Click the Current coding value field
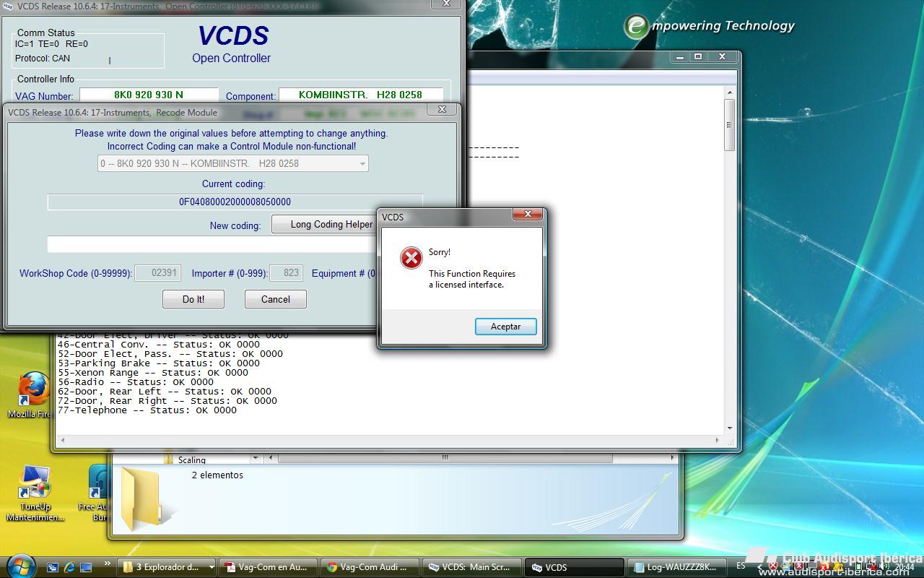This screenshot has width=924, height=578. (x=235, y=202)
